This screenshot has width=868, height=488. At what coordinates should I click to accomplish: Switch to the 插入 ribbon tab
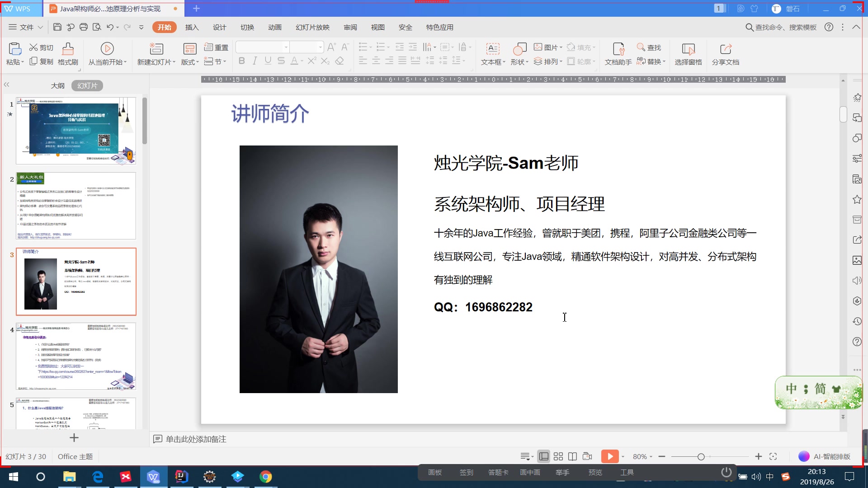pos(192,27)
